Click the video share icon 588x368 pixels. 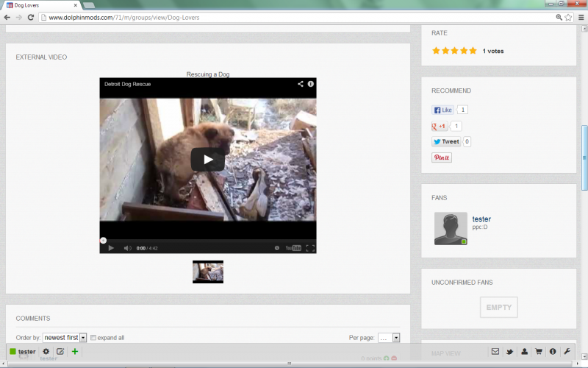(301, 84)
